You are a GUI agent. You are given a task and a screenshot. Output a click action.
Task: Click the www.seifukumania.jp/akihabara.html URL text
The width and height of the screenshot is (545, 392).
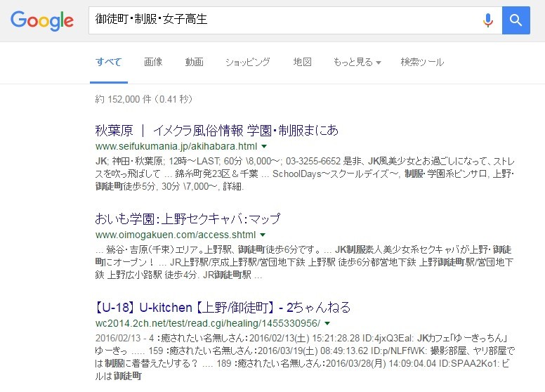[x=176, y=146]
